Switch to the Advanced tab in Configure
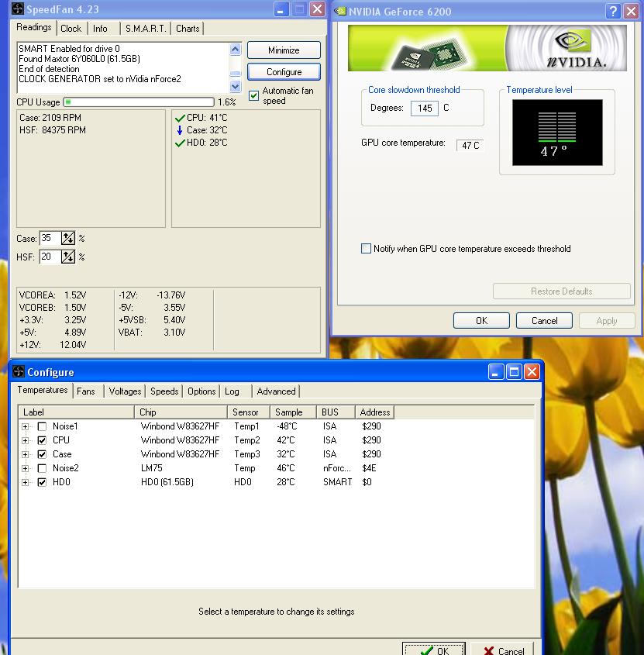 pos(276,391)
